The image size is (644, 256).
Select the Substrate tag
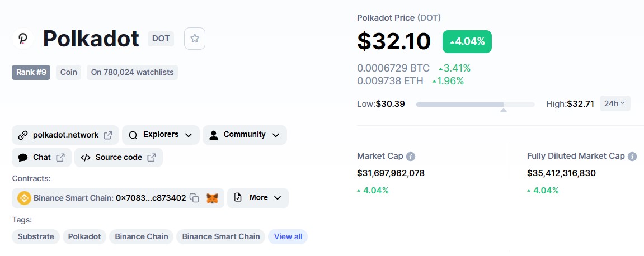tap(36, 236)
